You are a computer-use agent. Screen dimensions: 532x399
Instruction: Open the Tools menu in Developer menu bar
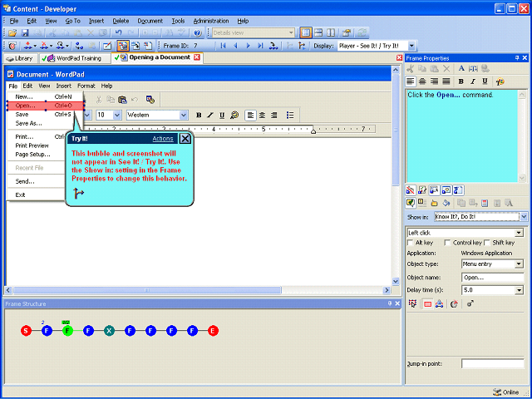[178, 21]
